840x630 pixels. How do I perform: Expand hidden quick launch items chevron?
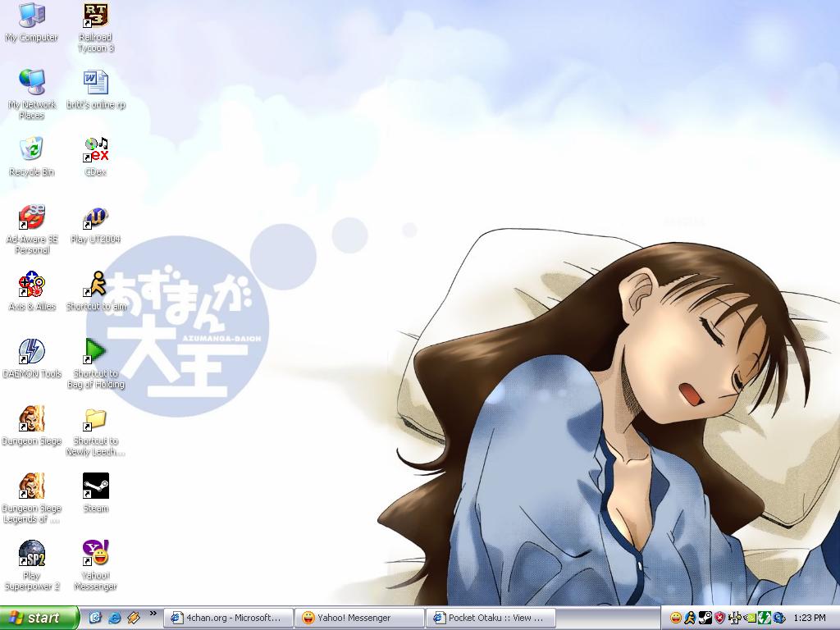pos(153,614)
